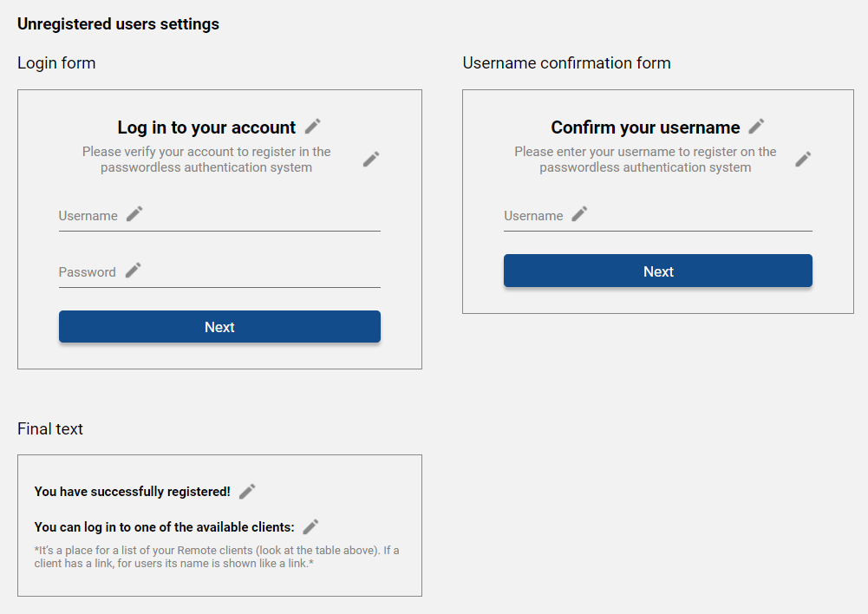The width and height of the screenshot is (868, 614).
Task: Click the "You have successfully registered!" message
Action: coord(133,492)
